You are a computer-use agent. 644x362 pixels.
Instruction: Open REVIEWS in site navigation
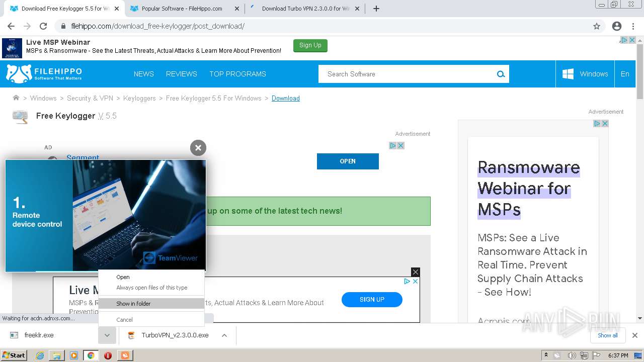click(x=182, y=74)
